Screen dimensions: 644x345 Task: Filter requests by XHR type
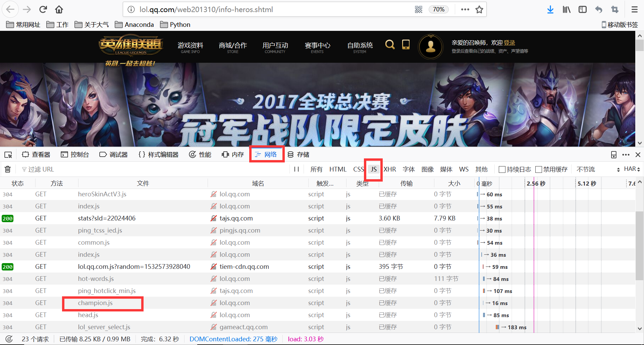coord(390,169)
